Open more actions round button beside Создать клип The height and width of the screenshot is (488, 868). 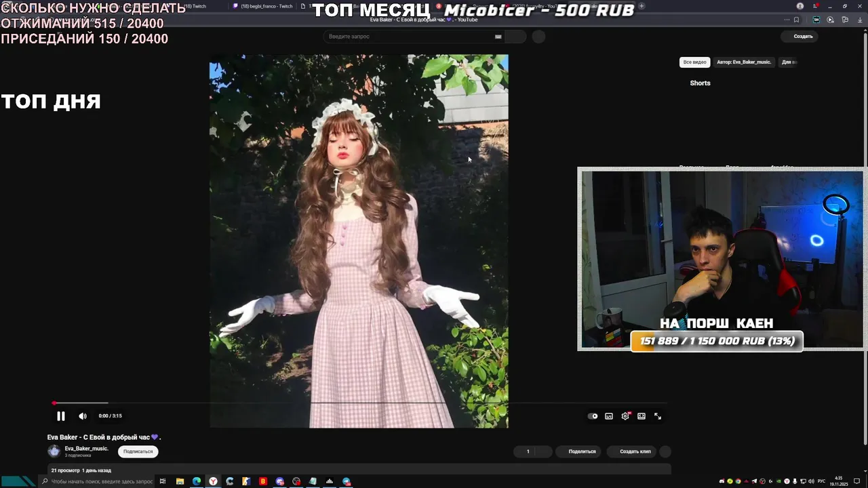pos(665,451)
